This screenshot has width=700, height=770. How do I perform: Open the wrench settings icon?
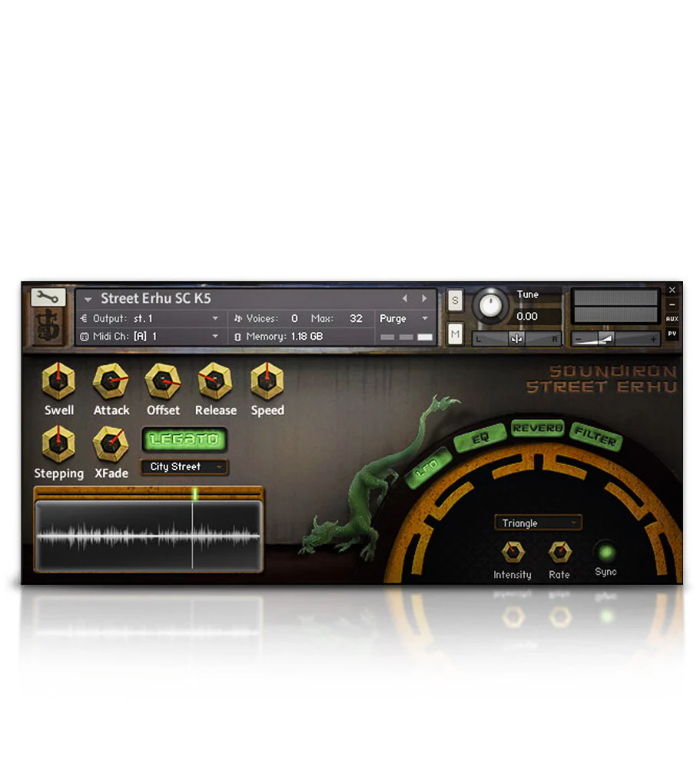coord(48,298)
